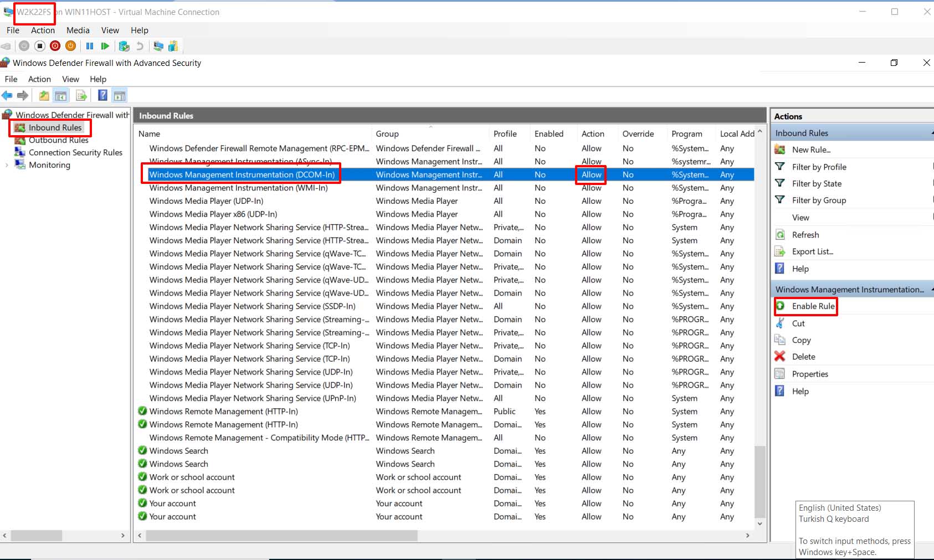The image size is (934, 560).
Task: Select Windows Defender Firewall Remote Management (RPC-EPM) rule
Action: pyautogui.click(x=259, y=148)
